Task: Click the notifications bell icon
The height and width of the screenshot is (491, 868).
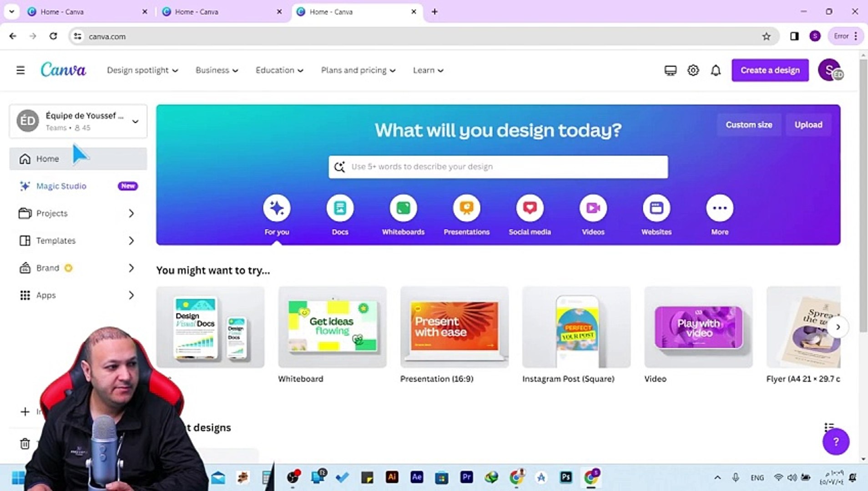Action: click(715, 70)
